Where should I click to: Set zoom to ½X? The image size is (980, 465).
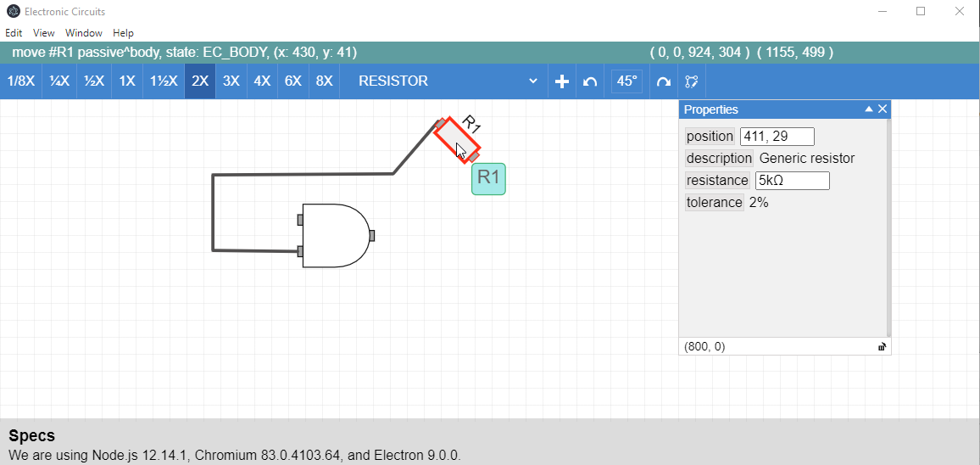(94, 81)
